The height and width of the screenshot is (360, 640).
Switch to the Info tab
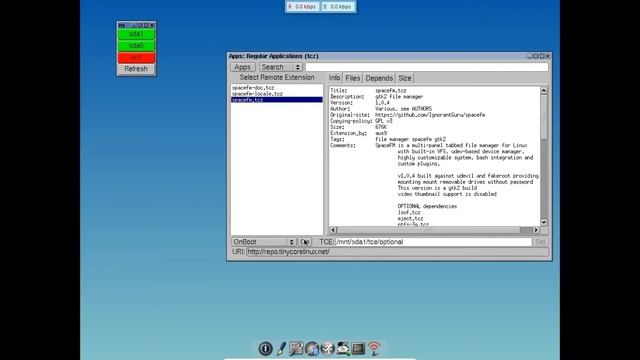(334, 78)
